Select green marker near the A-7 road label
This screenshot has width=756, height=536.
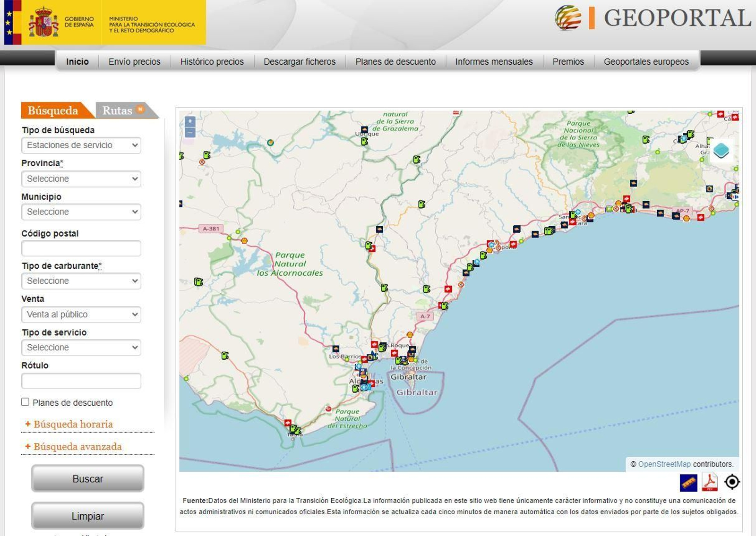click(x=444, y=306)
